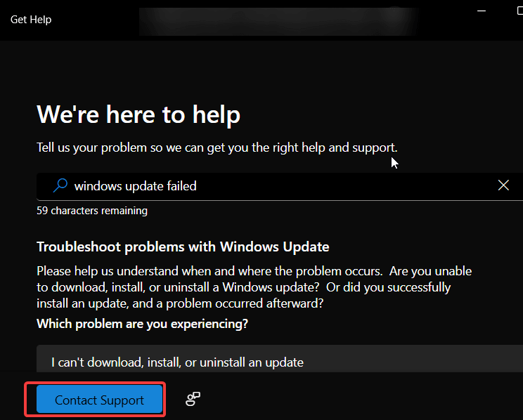Choose "I can't download, install, or uninstall an update"
523x420 pixels.
click(177, 362)
